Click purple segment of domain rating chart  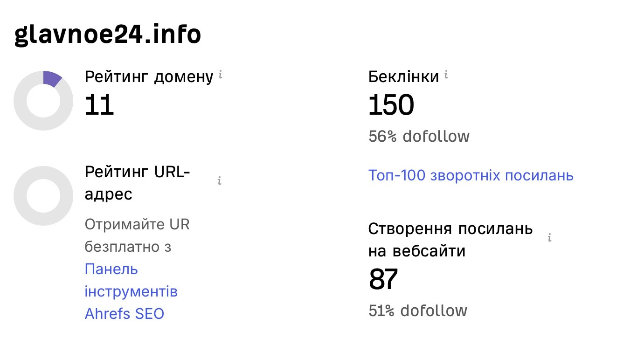pyautogui.click(x=51, y=78)
